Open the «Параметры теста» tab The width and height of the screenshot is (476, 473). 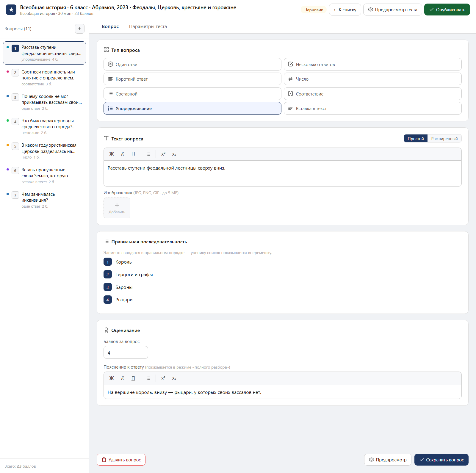click(148, 26)
